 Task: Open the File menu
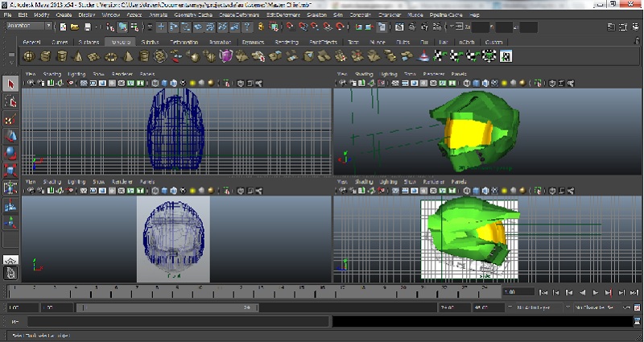click(x=8, y=14)
